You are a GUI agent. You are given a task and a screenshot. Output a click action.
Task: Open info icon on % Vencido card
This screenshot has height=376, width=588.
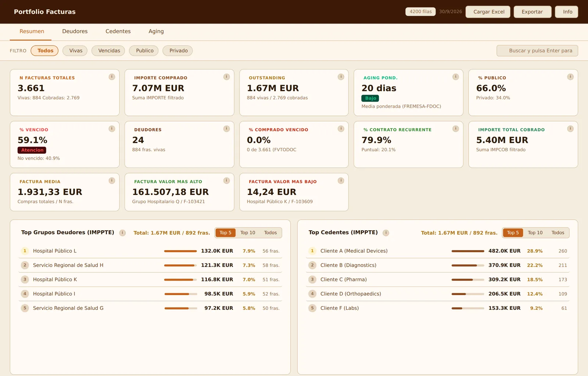pos(112,129)
